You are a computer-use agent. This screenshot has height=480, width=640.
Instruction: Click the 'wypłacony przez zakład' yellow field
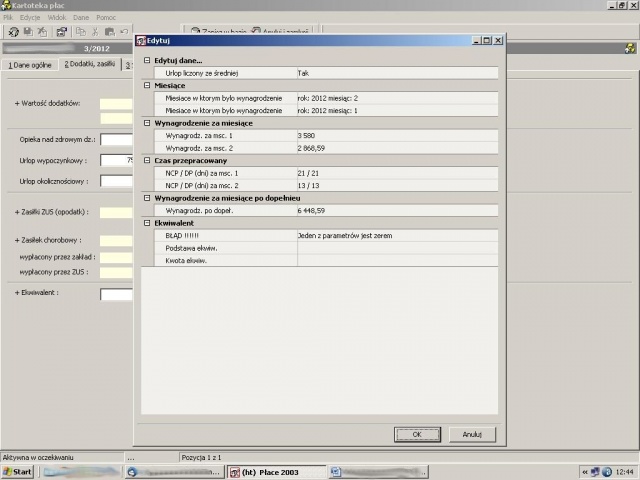(116, 258)
